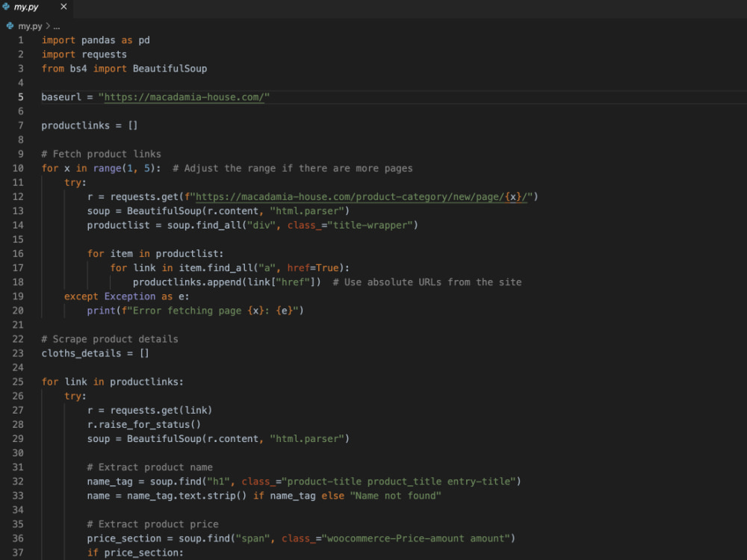
Task: Click line number 1 in gutter
Action: [20, 40]
